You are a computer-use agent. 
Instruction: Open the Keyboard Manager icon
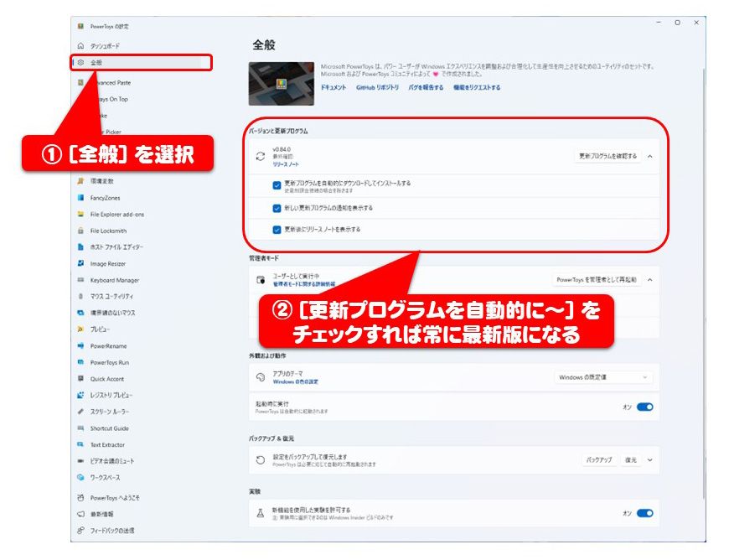pyautogui.click(x=81, y=280)
